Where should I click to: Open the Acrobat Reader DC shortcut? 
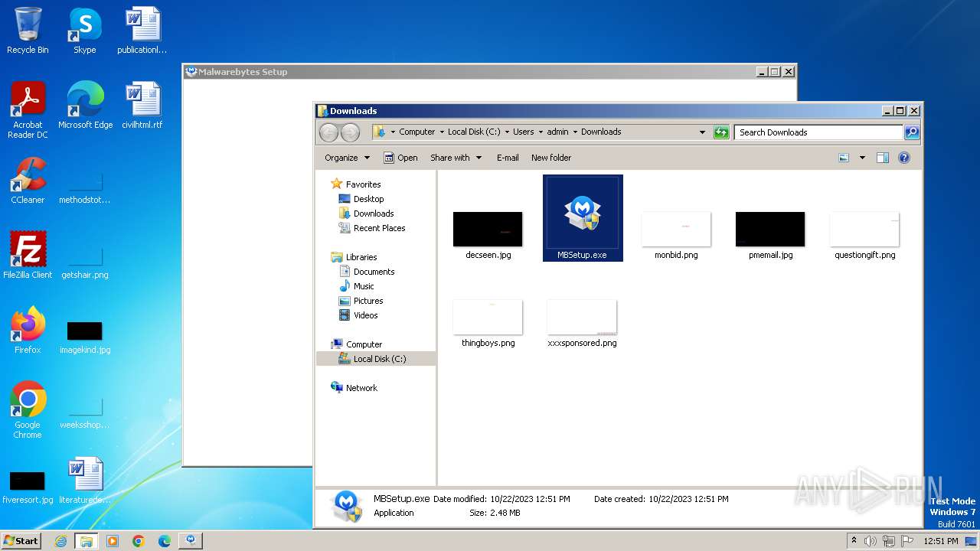coord(28,110)
